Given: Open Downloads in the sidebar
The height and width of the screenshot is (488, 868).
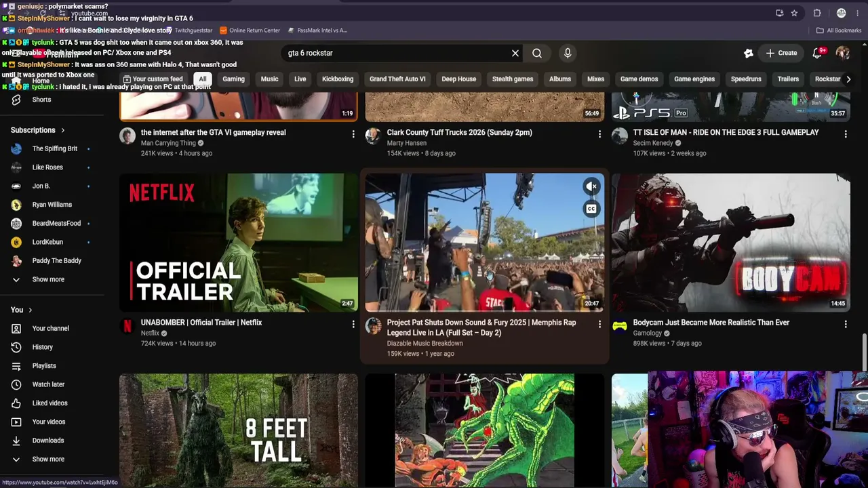Looking at the screenshot, I should point(47,441).
